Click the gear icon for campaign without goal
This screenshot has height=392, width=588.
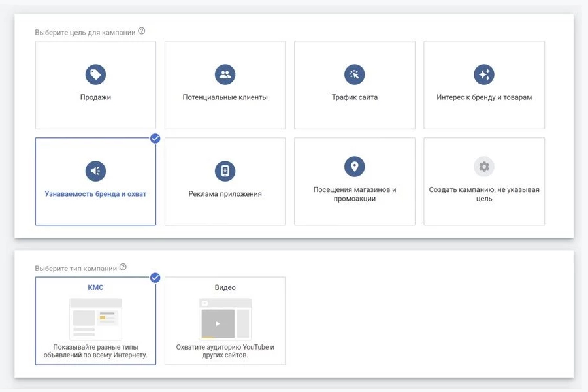point(484,167)
